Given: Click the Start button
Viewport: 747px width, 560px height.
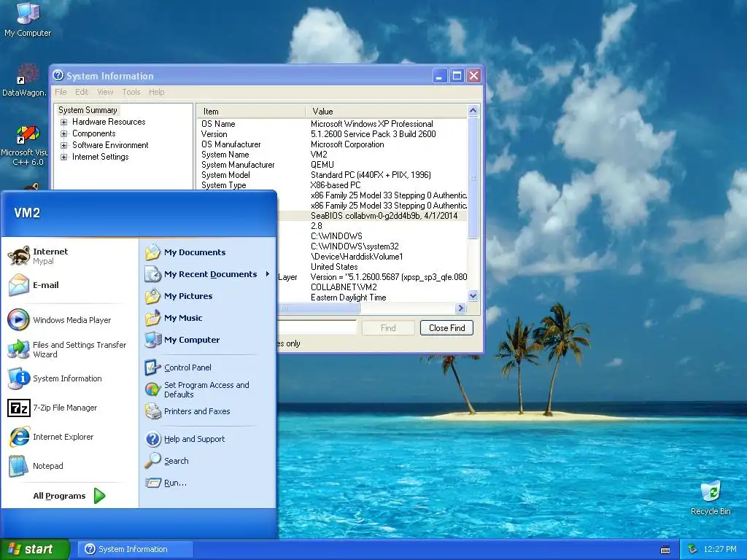Looking at the screenshot, I should (35, 549).
